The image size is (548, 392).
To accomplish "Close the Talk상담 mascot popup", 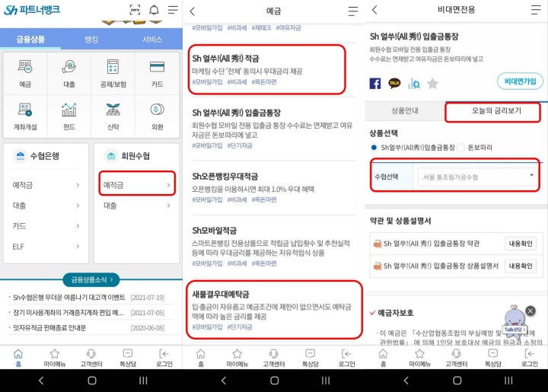I will click(530, 311).
